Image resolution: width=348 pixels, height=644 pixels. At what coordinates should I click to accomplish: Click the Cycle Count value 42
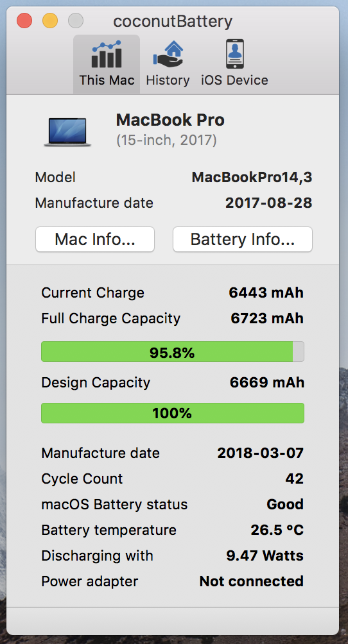[x=295, y=479]
